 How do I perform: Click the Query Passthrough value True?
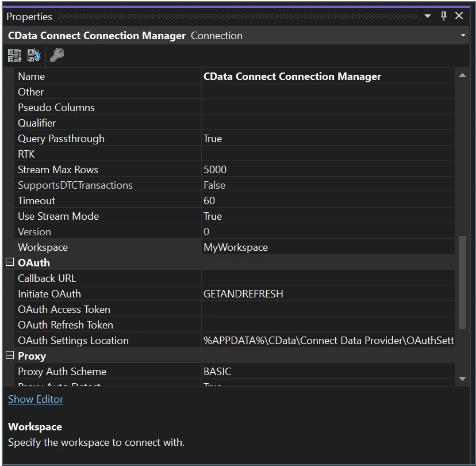pyautogui.click(x=328, y=139)
